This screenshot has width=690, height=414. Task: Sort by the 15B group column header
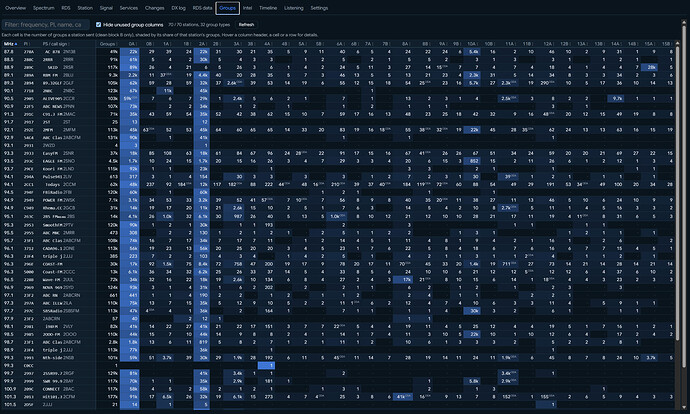tap(667, 44)
